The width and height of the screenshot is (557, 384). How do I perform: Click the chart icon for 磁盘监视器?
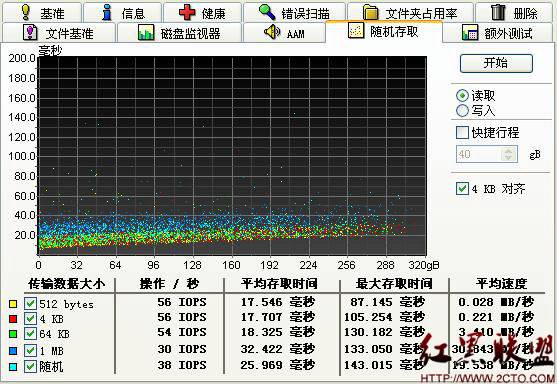tap(146, 32)
